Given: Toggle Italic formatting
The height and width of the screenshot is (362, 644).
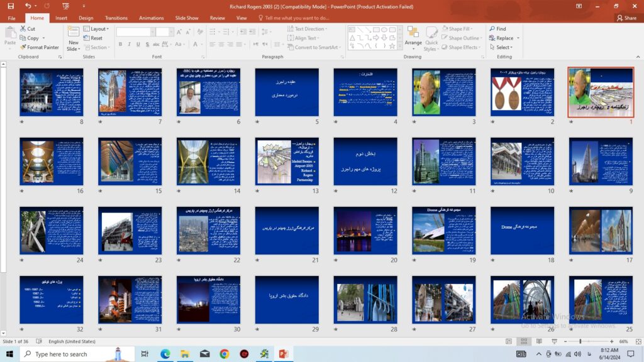Looking at the screenshot, I should pyautogui.click(x=129, y=45).
